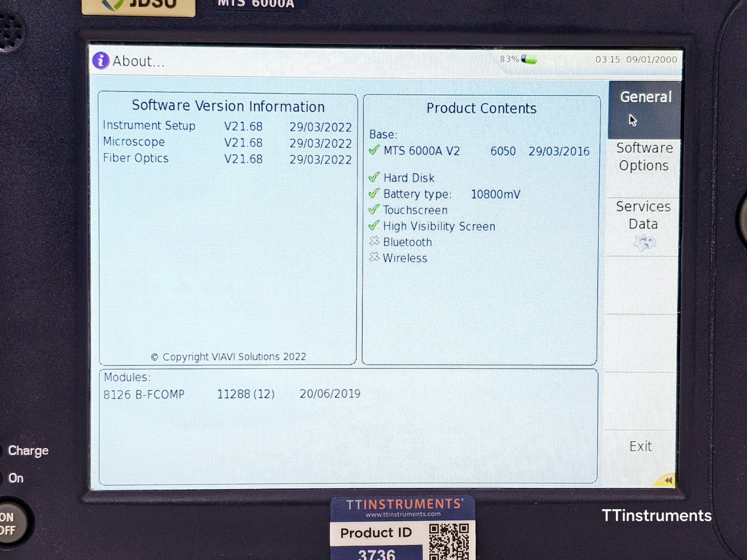Click the checkmark next to Touchscreen
Viewport: 747px width, 560px height.
pos(374,209)
